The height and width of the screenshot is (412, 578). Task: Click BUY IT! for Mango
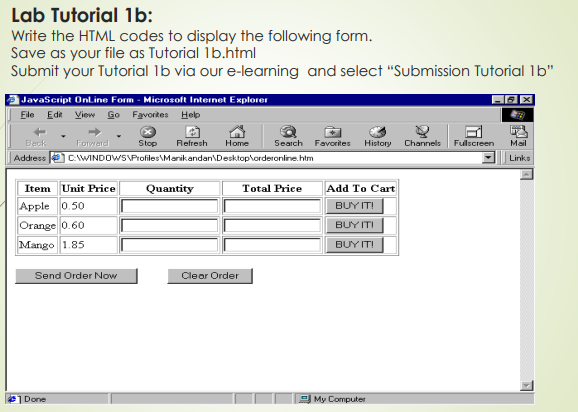pyautogui.click(x=355, y=245)
